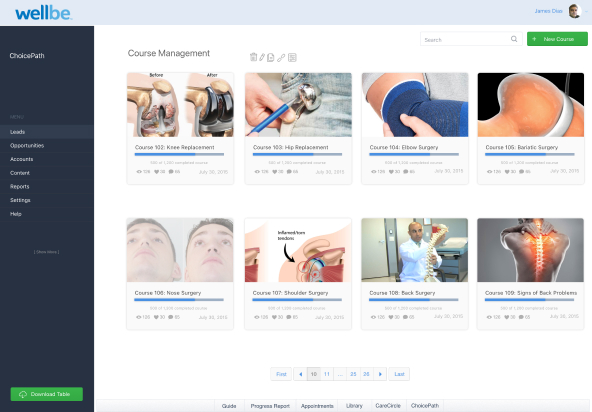Click the pencil edit icon in toolbar

click(x=262, y=57)
